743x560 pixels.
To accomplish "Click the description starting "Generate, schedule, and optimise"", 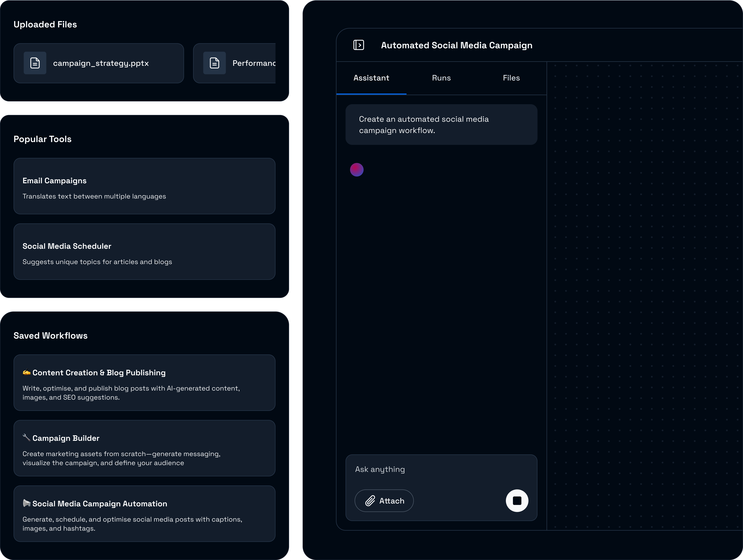I will pyautogui.click(x=132, y=524).
